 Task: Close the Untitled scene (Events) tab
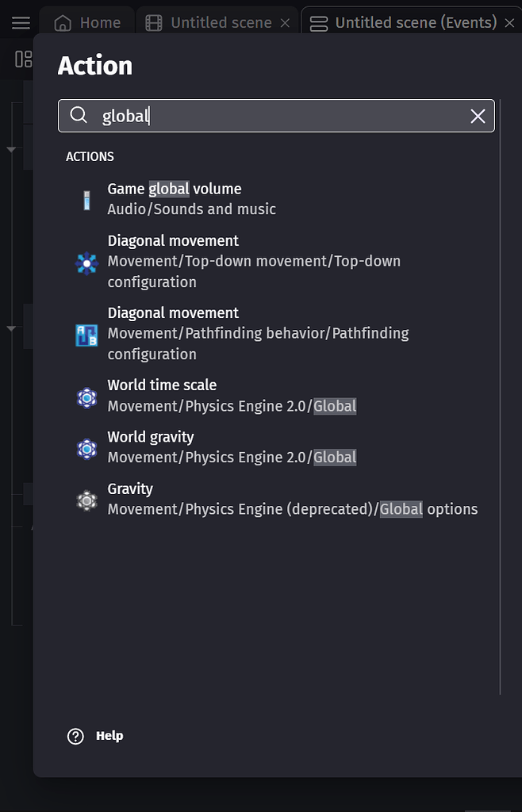(x=510, y=21)
